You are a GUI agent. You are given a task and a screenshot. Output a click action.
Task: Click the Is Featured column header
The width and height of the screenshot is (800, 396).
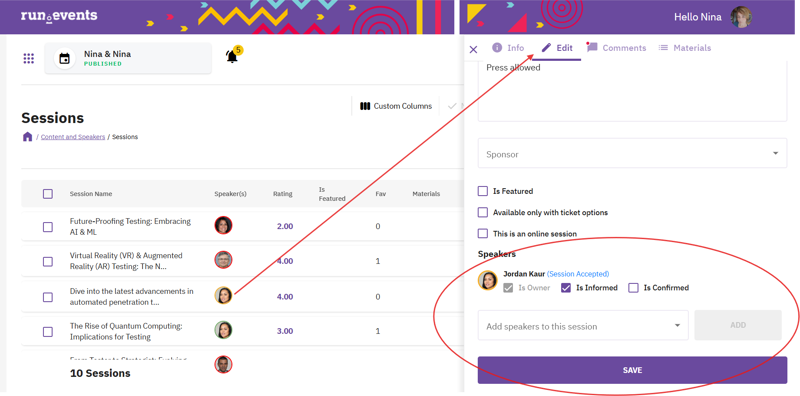click(332, 194)
